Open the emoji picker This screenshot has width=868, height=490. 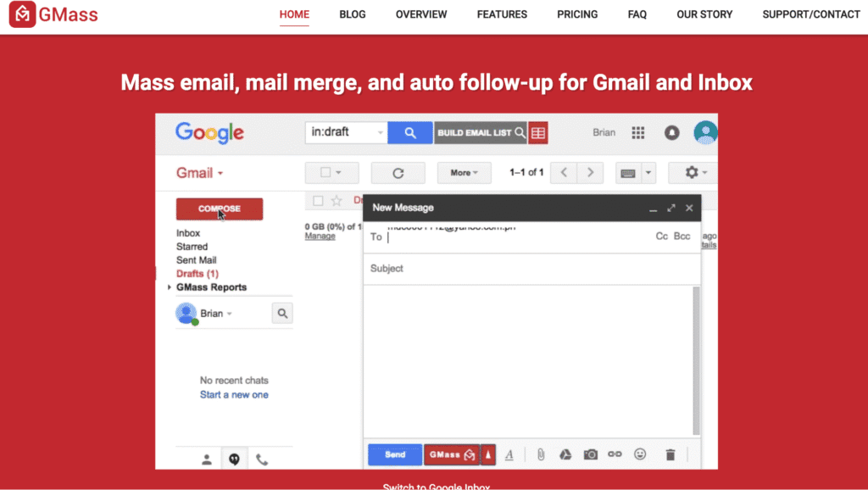tap(640, 454)
